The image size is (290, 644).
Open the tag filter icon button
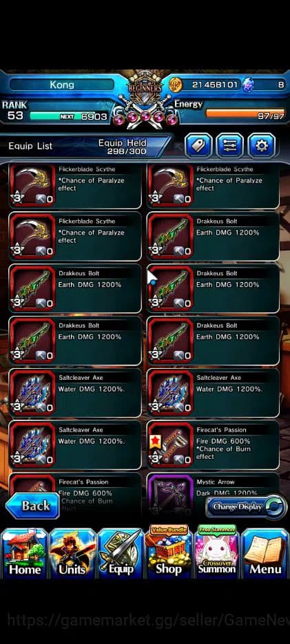[x=198, y=145]
